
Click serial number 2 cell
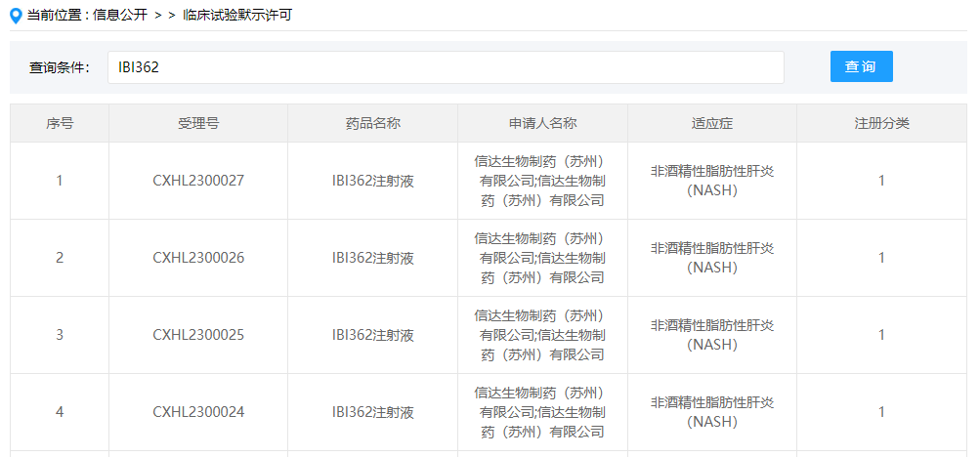60,258
